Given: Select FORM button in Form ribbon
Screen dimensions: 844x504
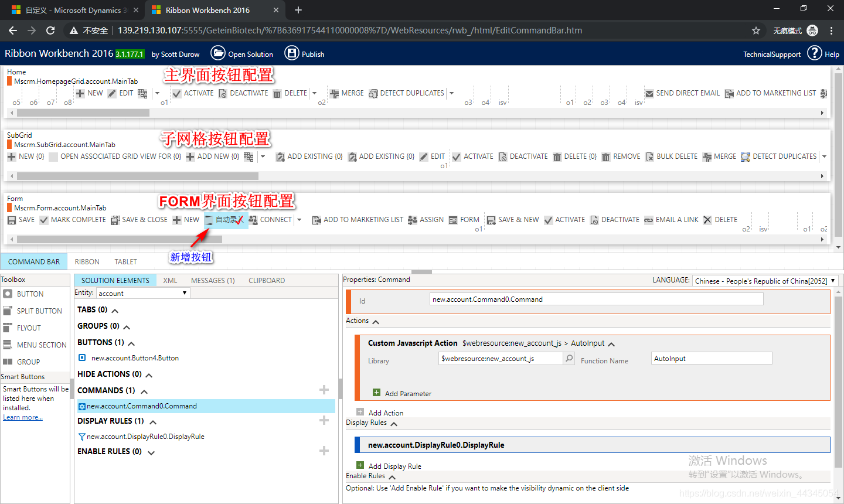Looking at the screenshot, I should tap(464, 220).
